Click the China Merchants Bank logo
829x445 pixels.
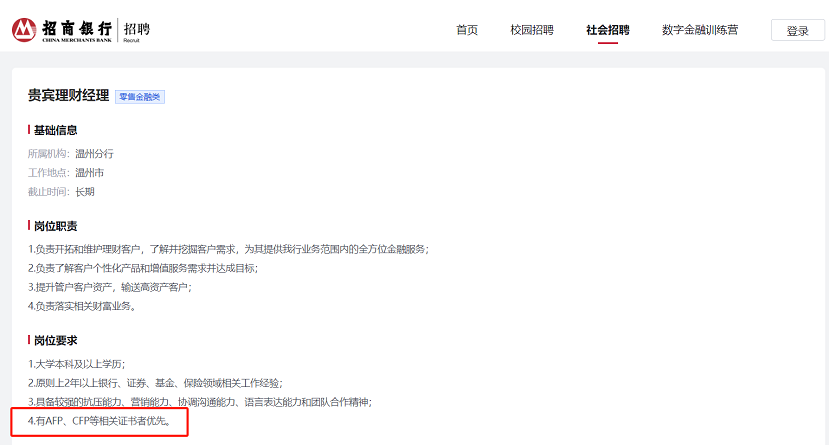(x=62, y=30)
